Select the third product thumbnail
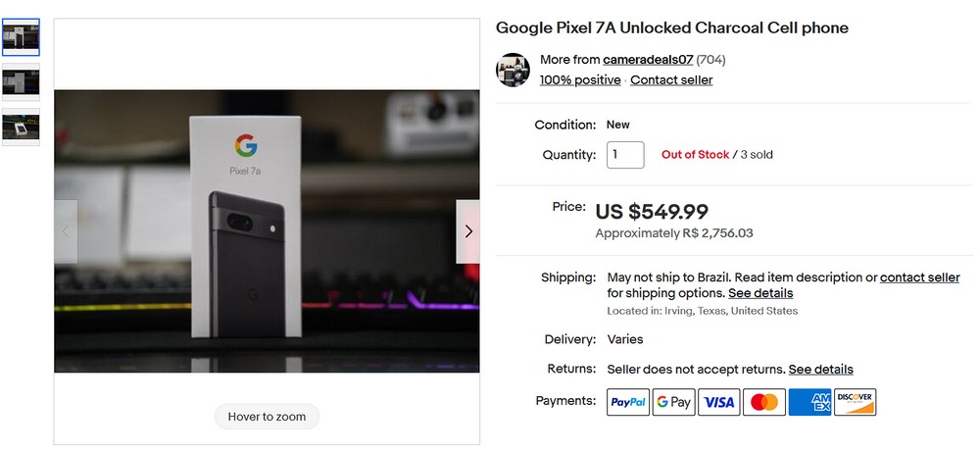 21,126
